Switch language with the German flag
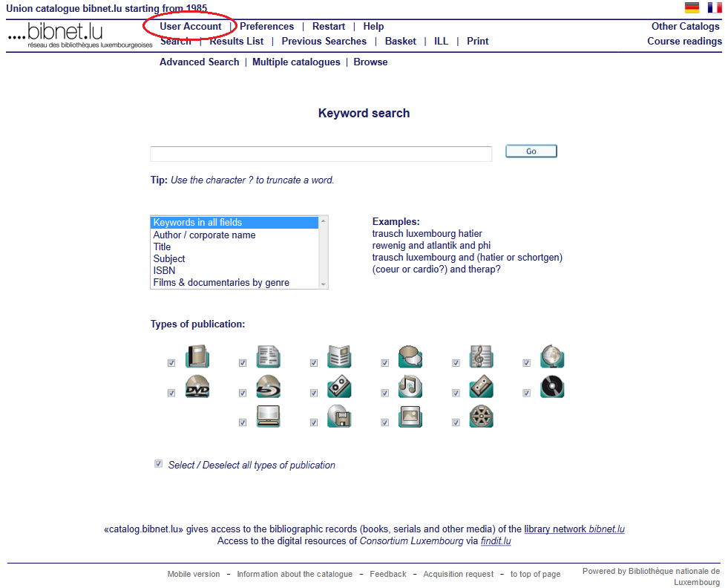728x588 pixels. coord(692,7)
